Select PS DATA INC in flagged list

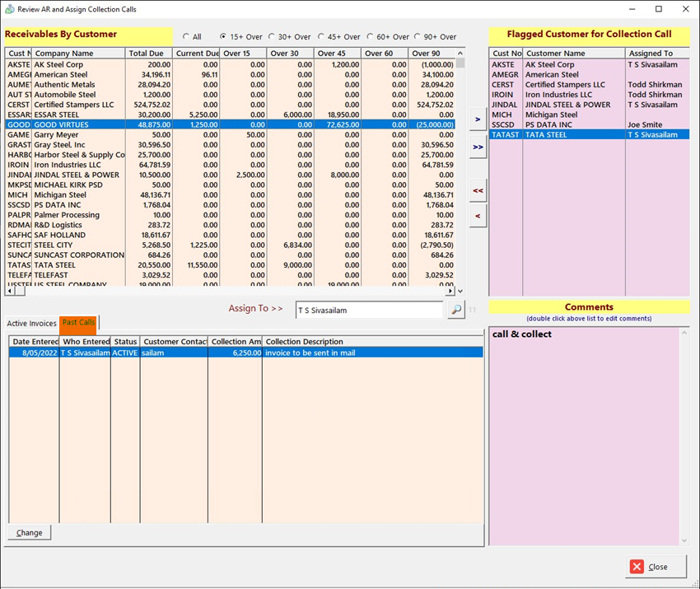click(x=590, y=124)
